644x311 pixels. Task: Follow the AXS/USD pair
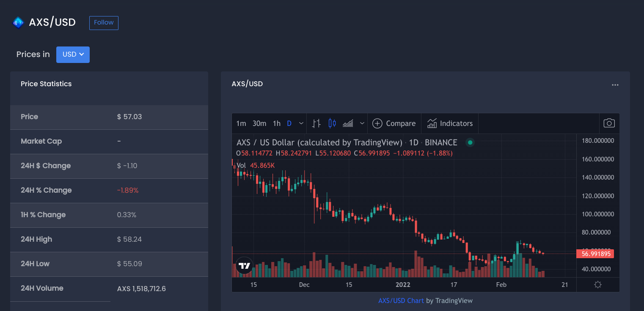[104, 23]
